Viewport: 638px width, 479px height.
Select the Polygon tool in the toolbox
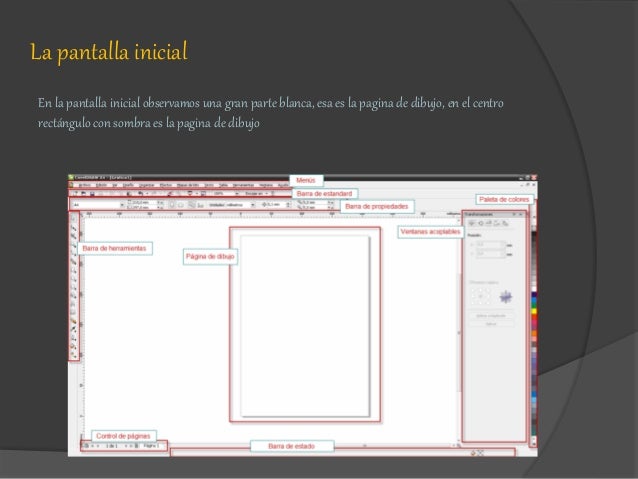tap(73, 288)
